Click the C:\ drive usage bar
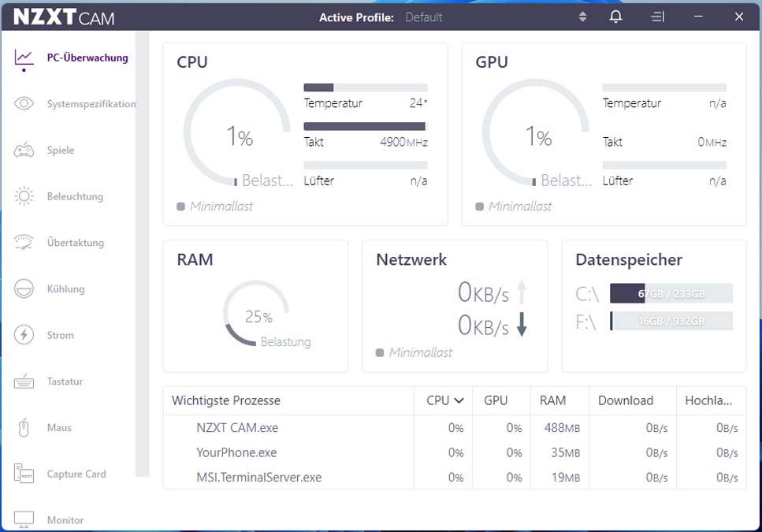 [671, 293]
